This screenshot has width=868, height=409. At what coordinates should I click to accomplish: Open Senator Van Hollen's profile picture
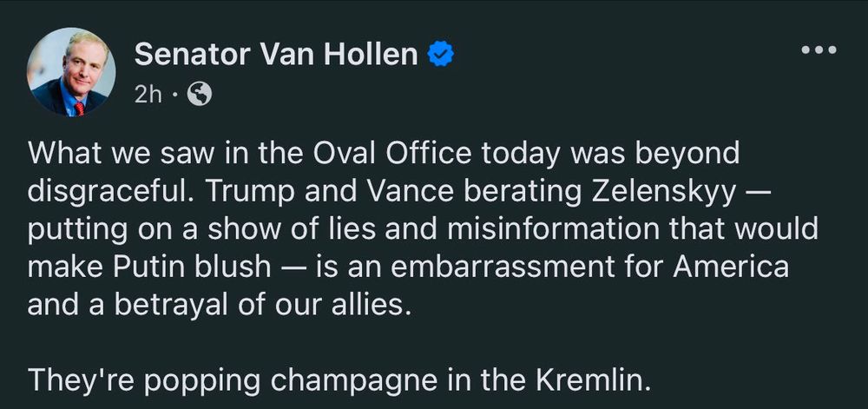pos(71,72)
